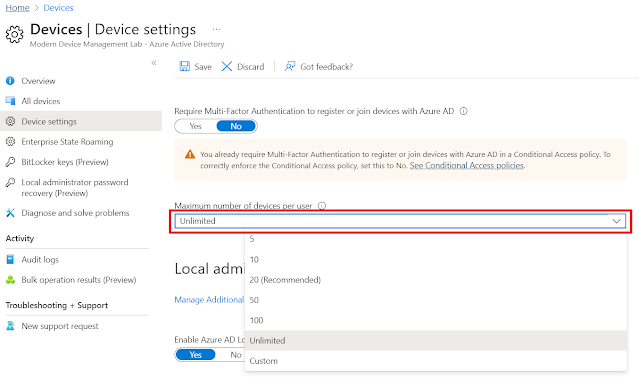Click the Local administrator password key icon
This screenshot has width=639, height=386.
click(10, 182)
